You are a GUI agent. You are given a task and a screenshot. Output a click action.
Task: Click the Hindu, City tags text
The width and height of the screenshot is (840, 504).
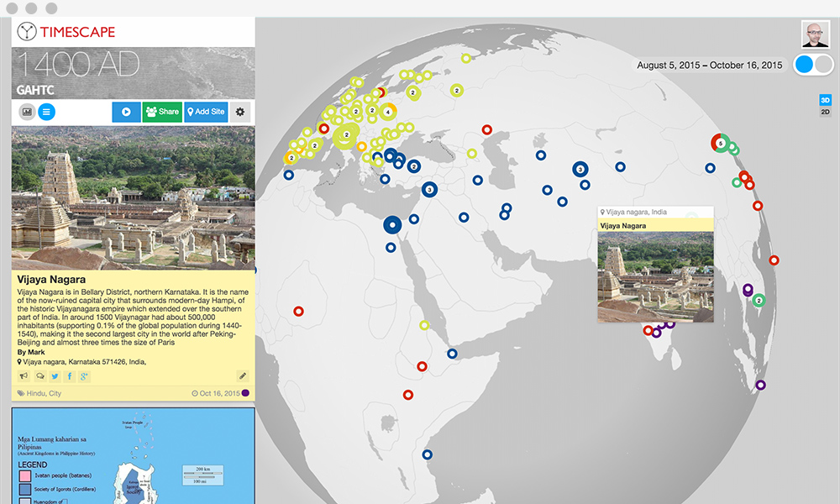pyautogui.click(x=44, y=393)
